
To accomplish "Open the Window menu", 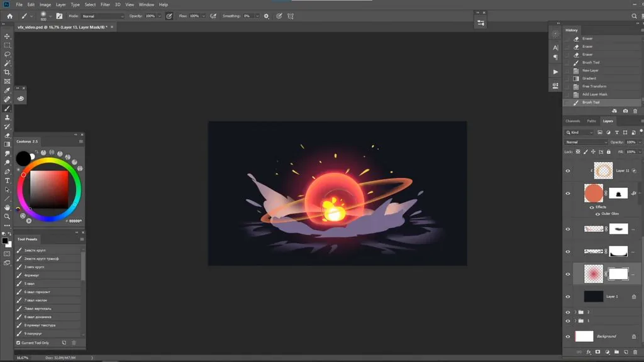I will (x=146, y=4).
